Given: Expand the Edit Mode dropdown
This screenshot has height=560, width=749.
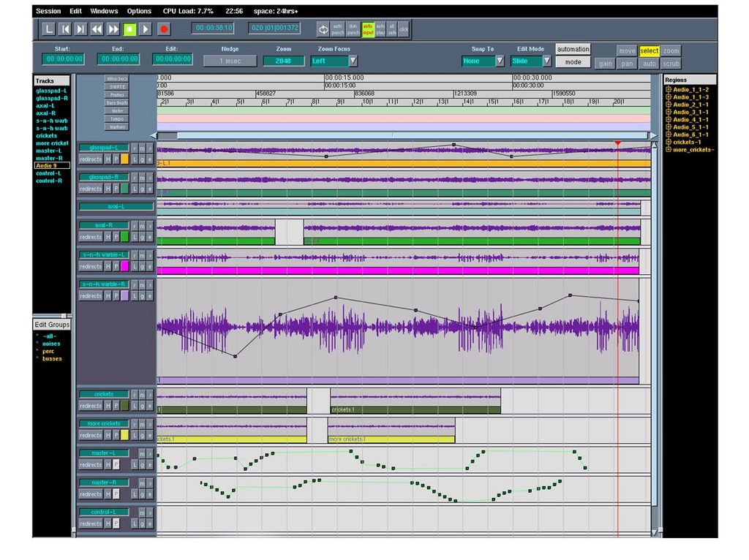Looking at the screenshot, I should [546, 61].
